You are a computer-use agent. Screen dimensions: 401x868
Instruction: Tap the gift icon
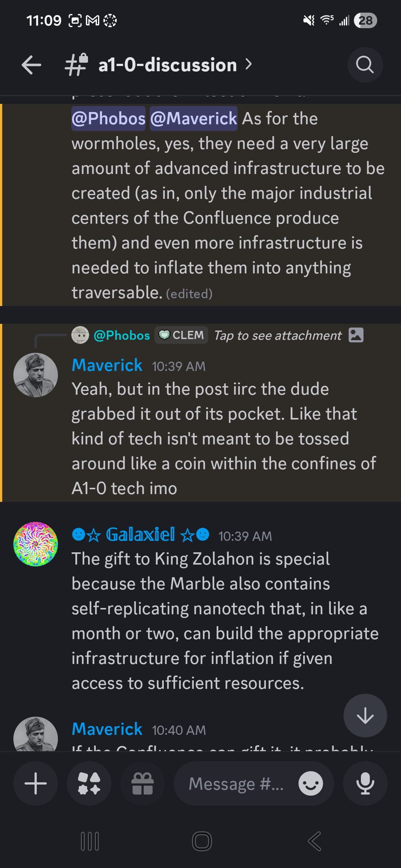[x=143, y=783]
